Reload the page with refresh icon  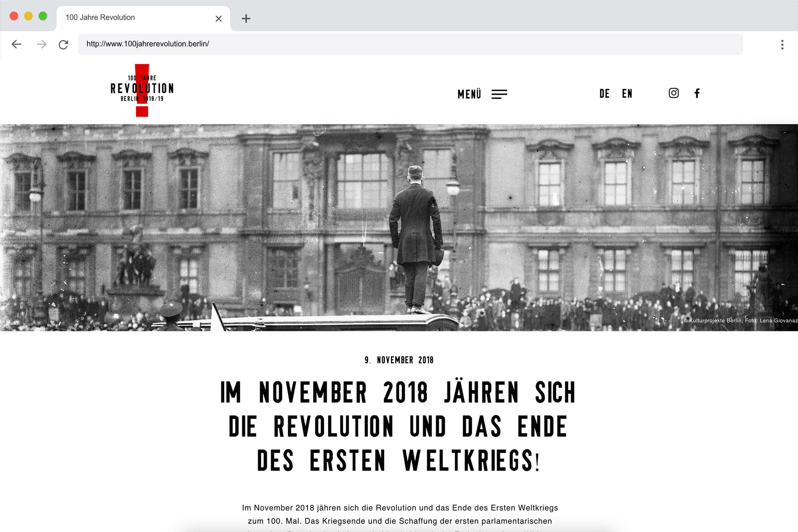click(64, 44)
